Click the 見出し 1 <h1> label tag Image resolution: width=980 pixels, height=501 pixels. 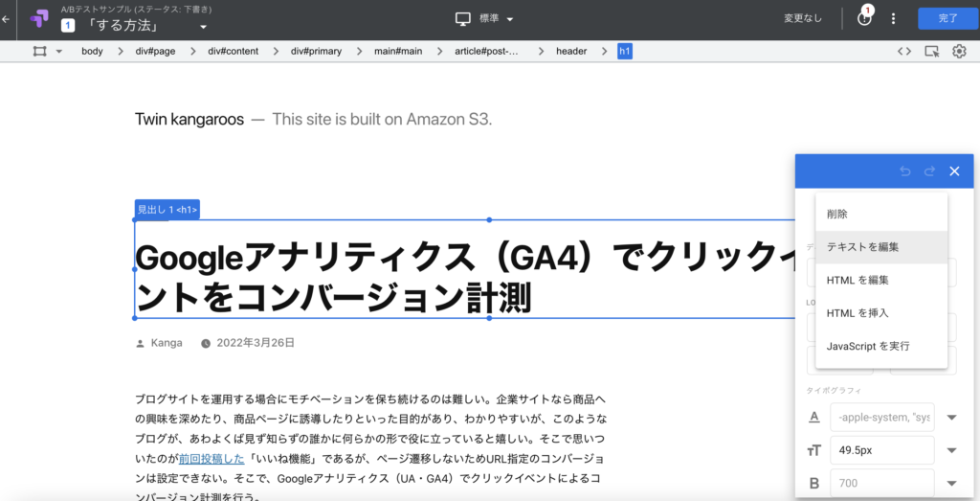167,210
